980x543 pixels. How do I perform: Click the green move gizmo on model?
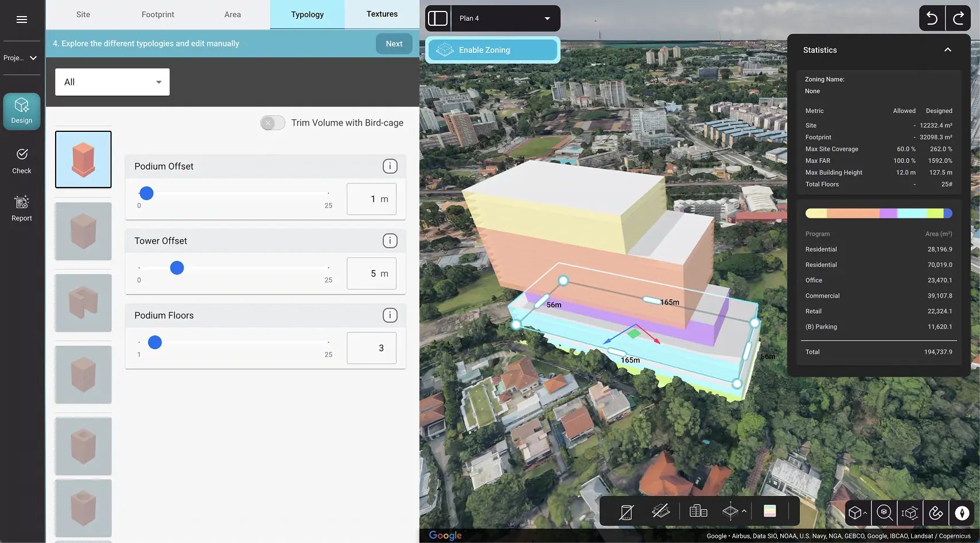pyautogui.click(x=633, y=333)
